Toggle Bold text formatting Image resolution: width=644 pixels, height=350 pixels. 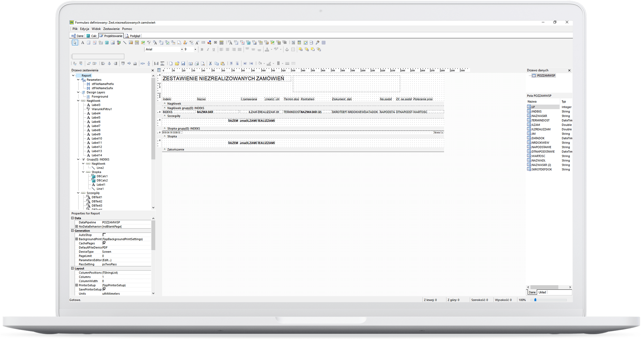point(202,49)
